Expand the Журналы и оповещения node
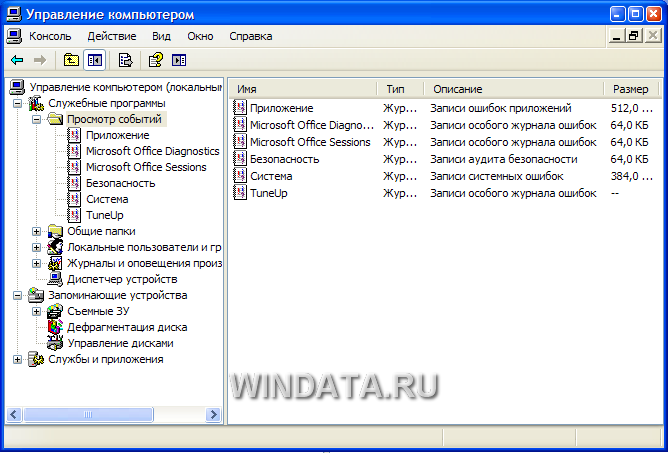 pos(36,263)
